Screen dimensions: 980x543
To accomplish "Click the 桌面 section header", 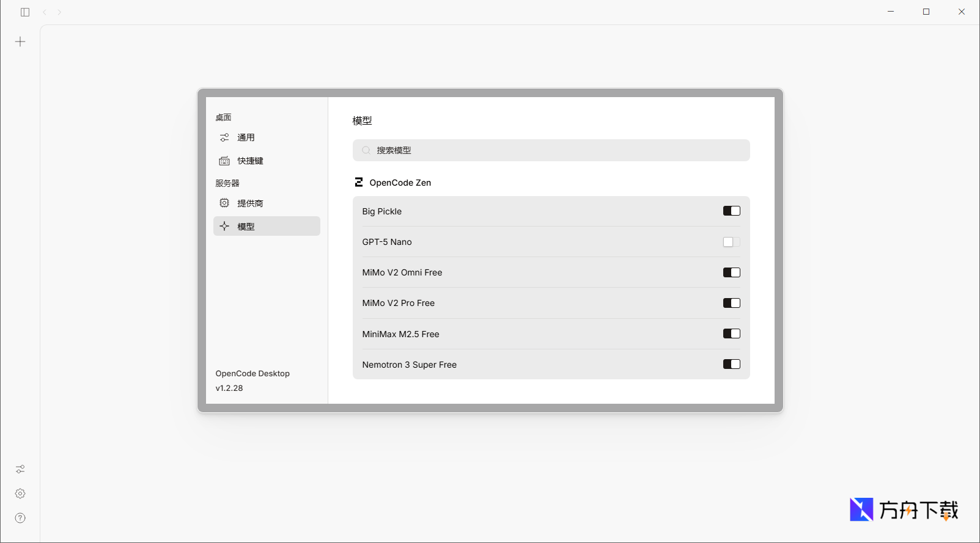I will click(x=224, y=117).
